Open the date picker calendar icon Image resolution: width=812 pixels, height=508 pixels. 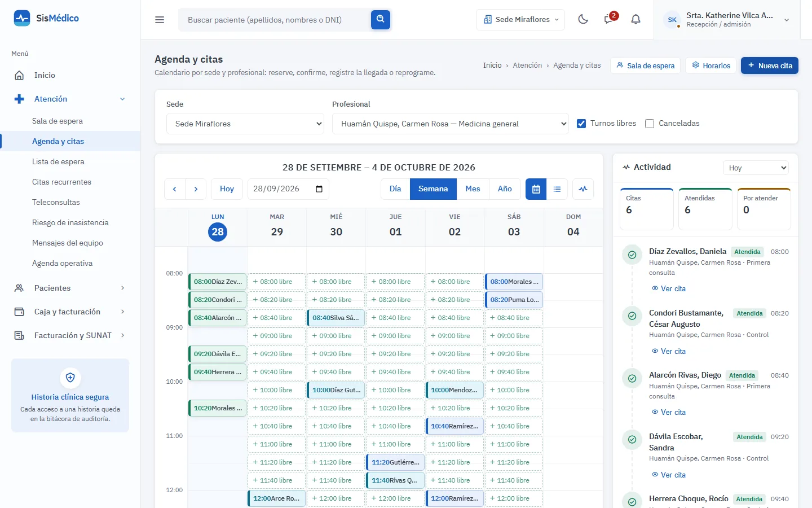pyautogui.click(x=319, y=189)
